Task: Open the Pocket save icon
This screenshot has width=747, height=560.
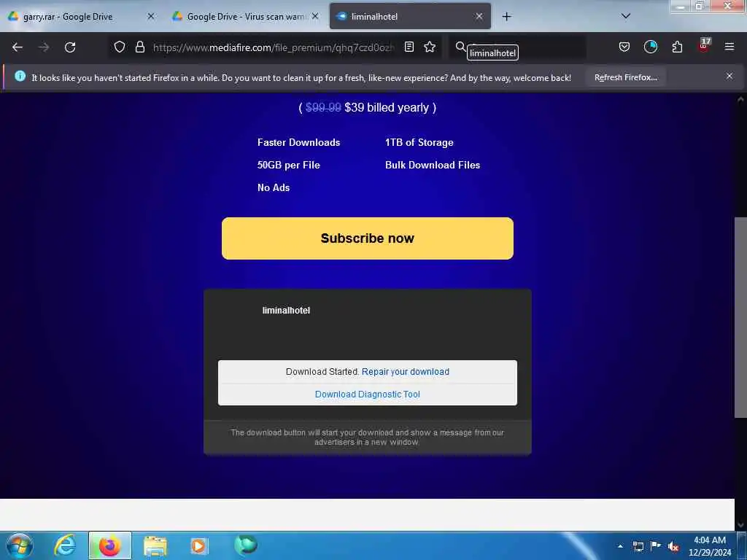Action: click(x=624, y=47)
